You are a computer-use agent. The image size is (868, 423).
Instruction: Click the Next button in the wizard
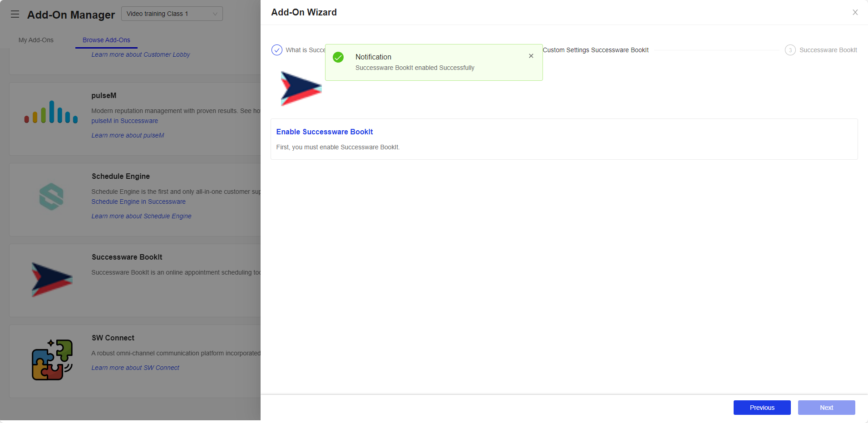coord(826,408)
